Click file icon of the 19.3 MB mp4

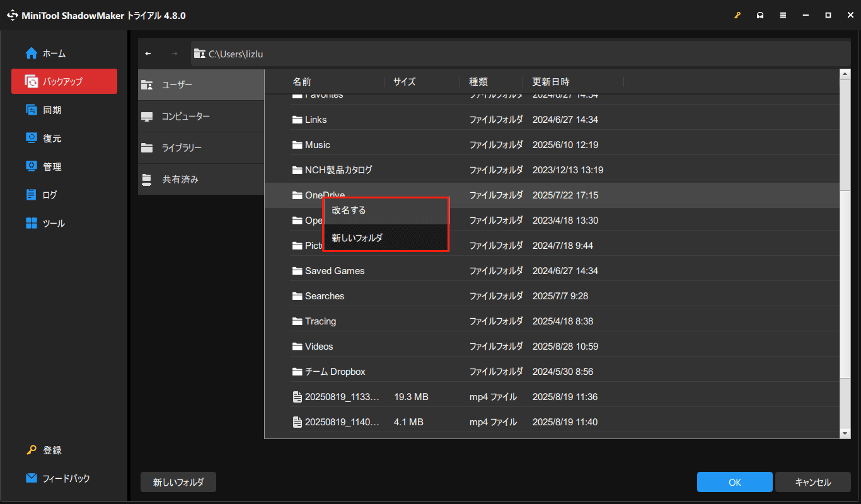(298, 397)
